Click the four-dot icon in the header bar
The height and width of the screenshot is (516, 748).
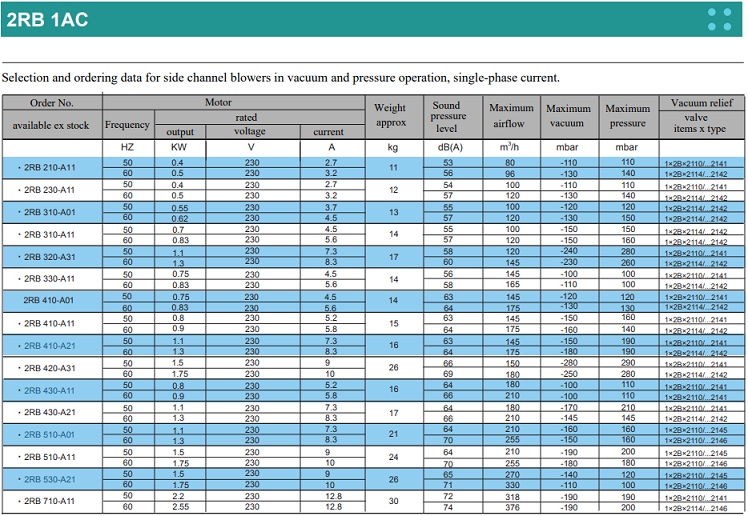[x=719, y=19]
